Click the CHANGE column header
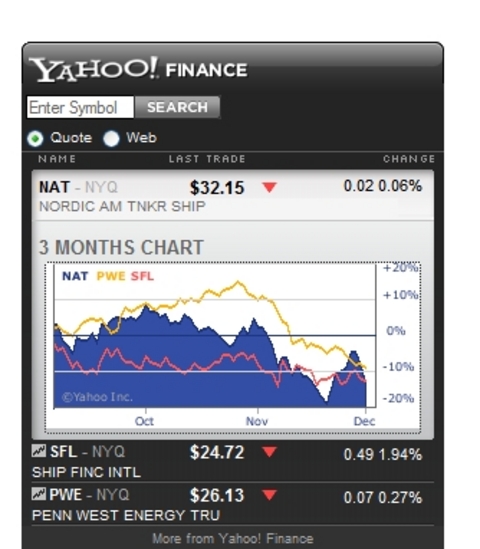 coord(409,159)
